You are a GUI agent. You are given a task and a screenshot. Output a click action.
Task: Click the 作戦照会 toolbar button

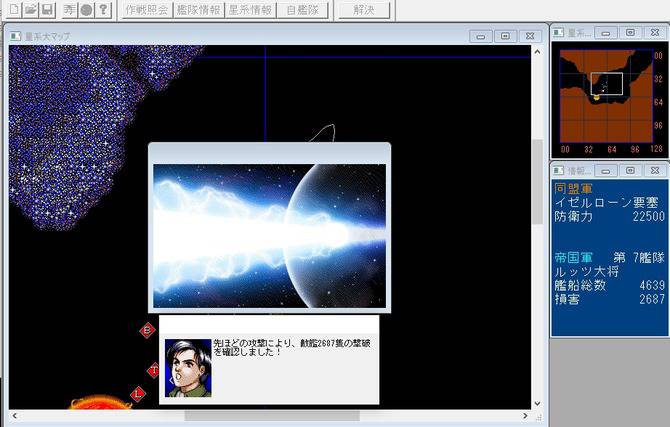[x=147, y=10]
